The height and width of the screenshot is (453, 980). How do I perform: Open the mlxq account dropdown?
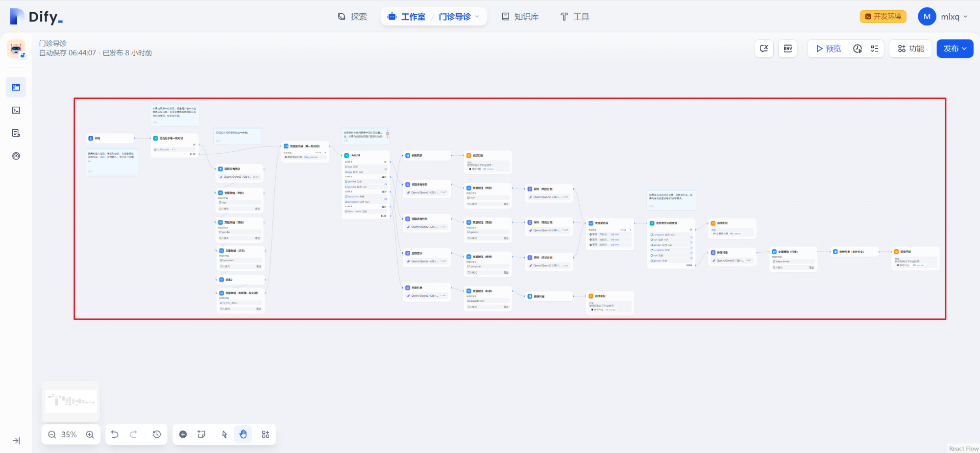coord(944,16)
